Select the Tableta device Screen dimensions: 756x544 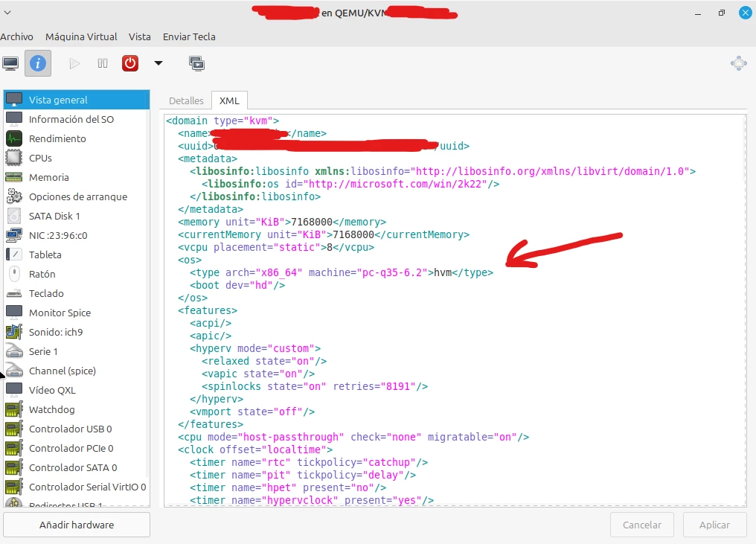click(77, 255)
